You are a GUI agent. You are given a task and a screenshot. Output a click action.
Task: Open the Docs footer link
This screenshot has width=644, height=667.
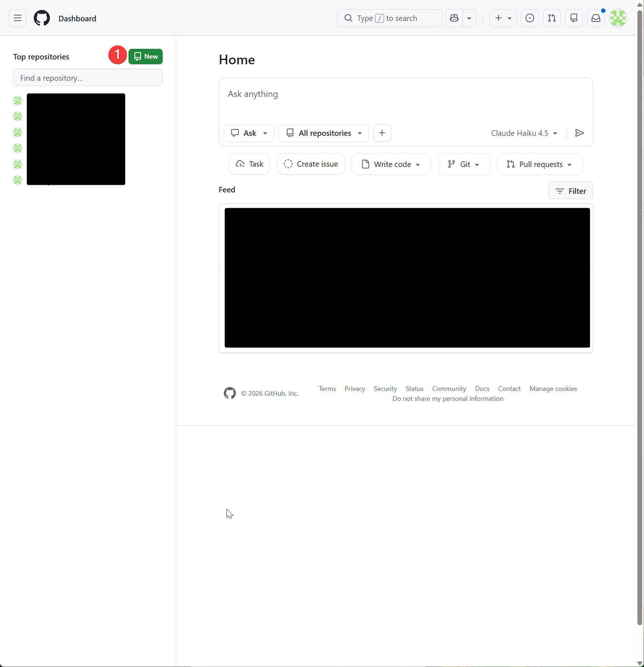[x=482, y=388]
